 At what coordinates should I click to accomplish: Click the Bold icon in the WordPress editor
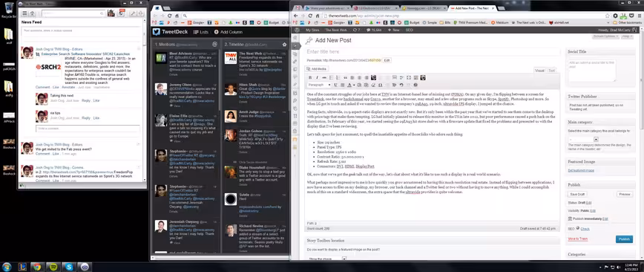[310, 77]
